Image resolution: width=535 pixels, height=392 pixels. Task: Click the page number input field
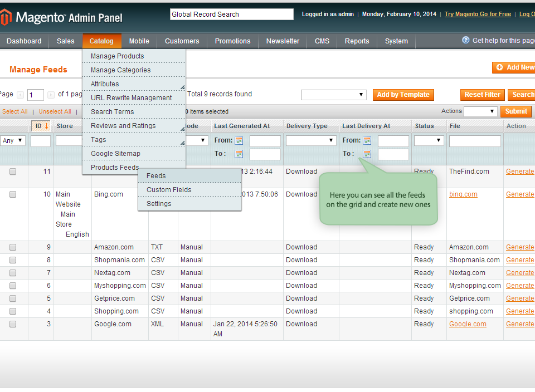[x=36, y=95]
